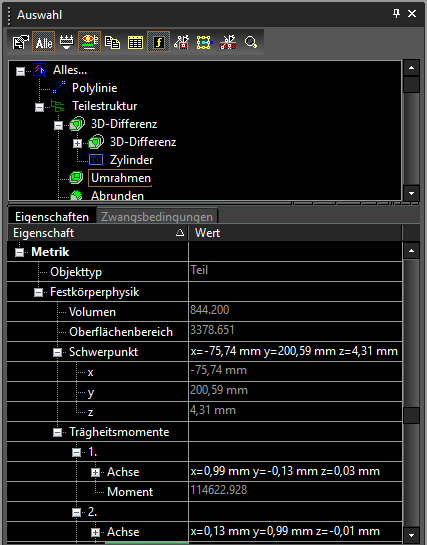
Task: Collapse the Schwerpunkt node
Action: [x=57, y=353]
